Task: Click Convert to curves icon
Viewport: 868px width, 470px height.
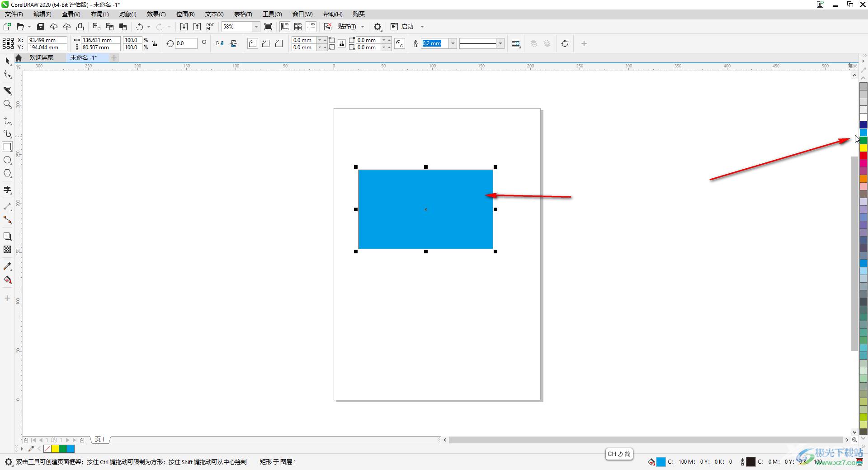Action: click(565, 43)
